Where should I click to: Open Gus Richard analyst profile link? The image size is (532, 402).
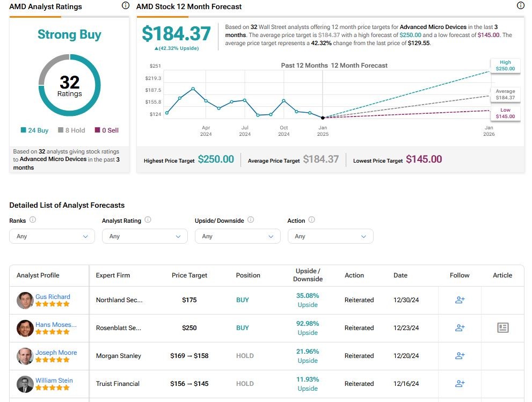pos(53,297)
